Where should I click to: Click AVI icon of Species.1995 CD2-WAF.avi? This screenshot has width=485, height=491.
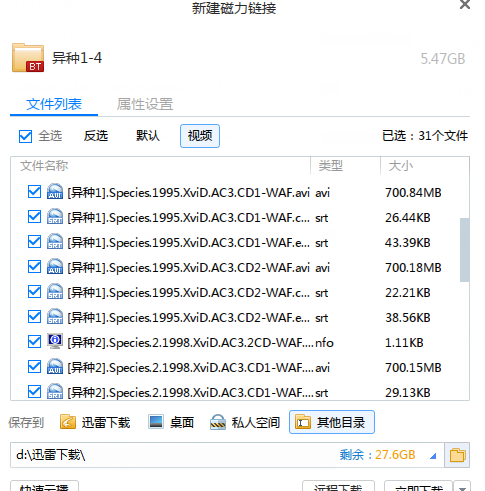coord(55,267)
